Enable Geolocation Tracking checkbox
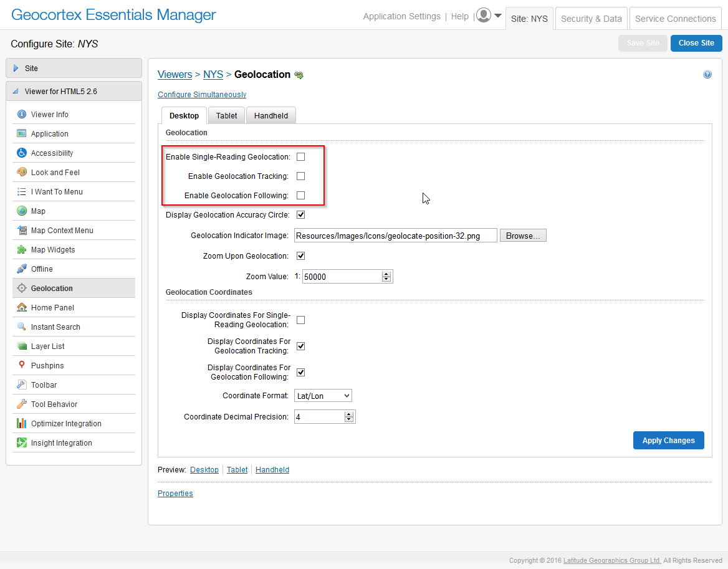Screen dimensions: 728x569 click(301, 176)
